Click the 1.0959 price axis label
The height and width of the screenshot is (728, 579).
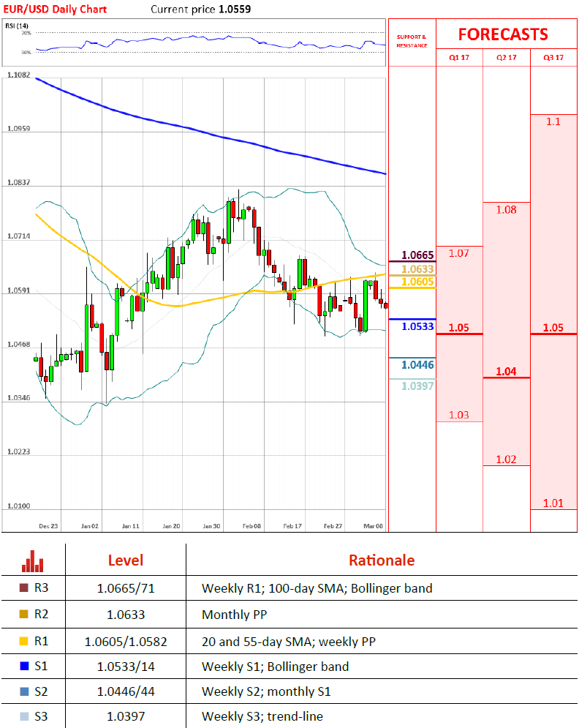click(x=18, y=129)
